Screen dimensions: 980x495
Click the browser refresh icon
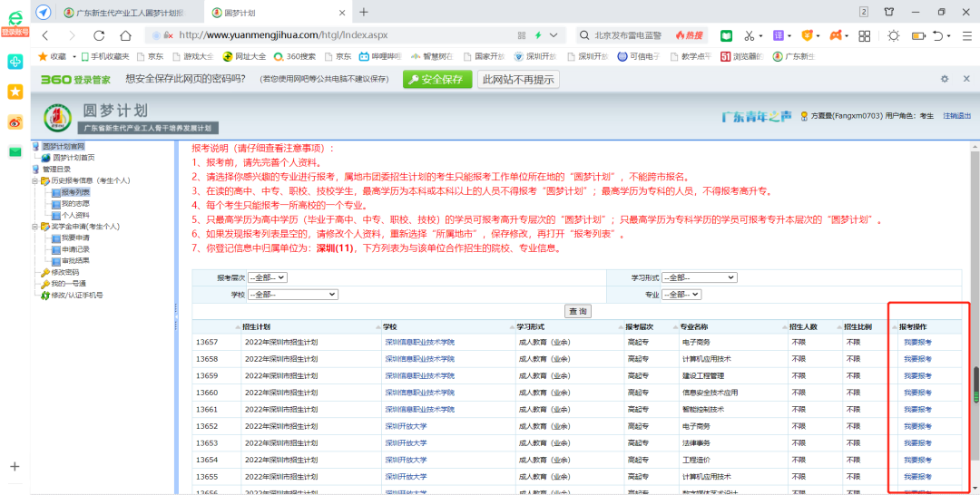click(x=99, y=35)
